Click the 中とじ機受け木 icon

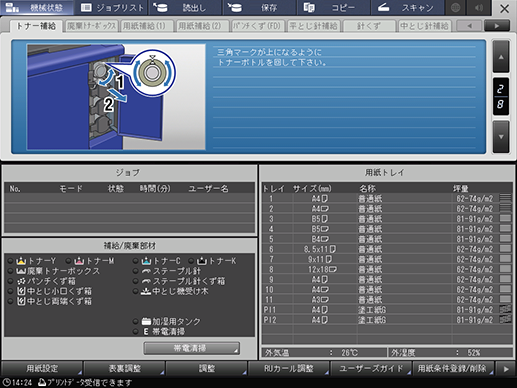[x=146, y=291]
